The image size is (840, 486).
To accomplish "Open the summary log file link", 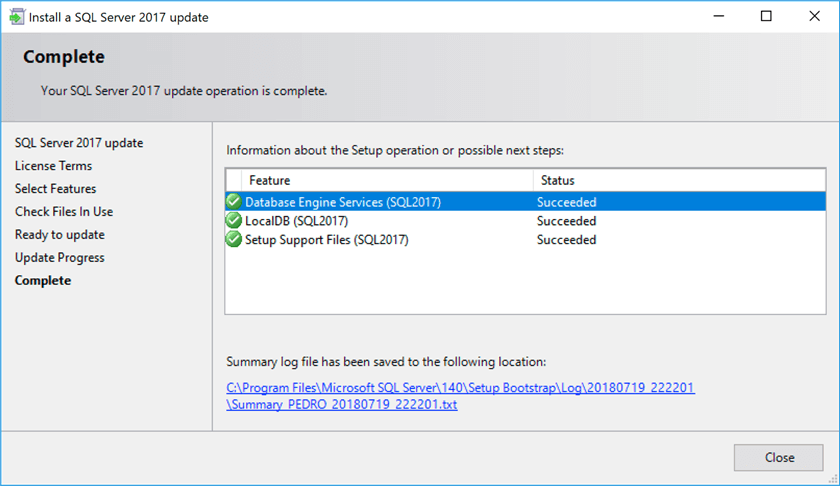I will click(x=460, y=387).
